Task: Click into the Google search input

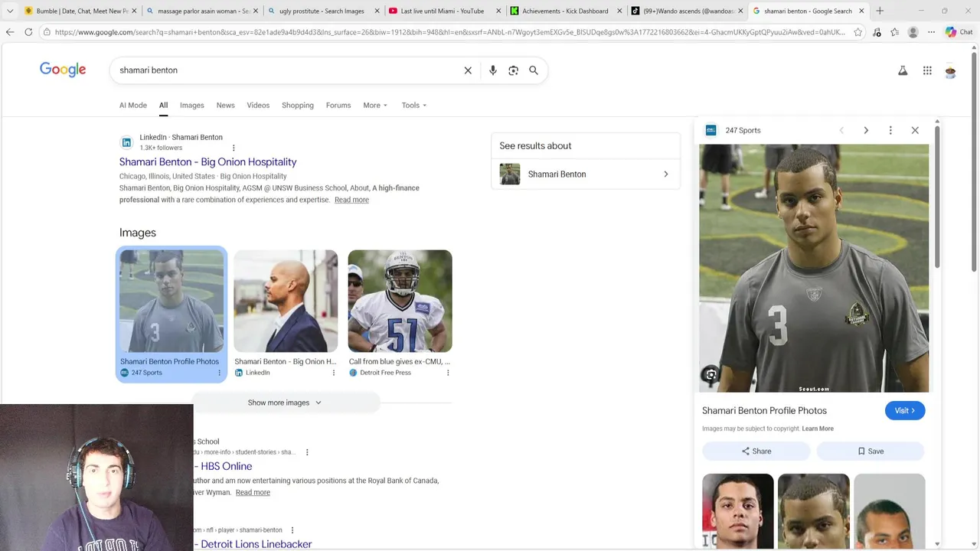Action: click(x=287, y=70)
